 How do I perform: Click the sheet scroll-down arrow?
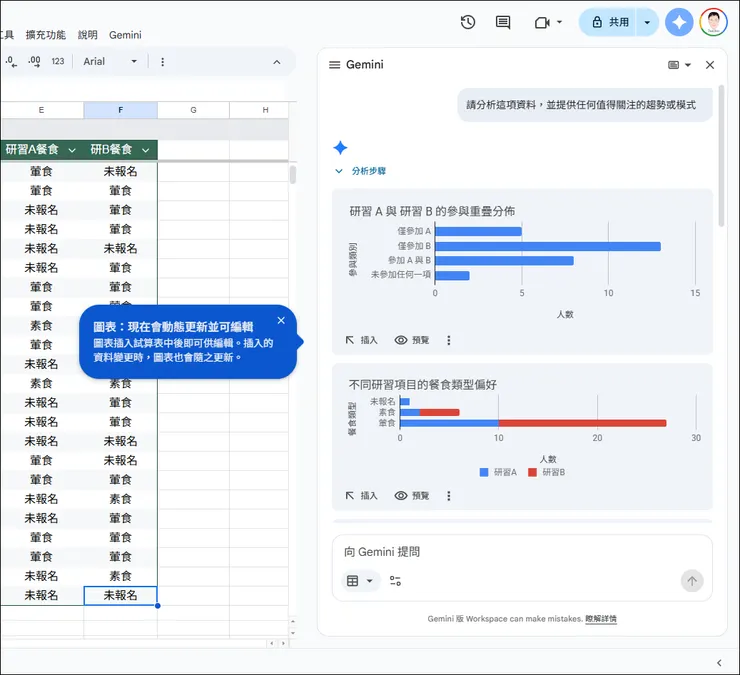[293, 633]
